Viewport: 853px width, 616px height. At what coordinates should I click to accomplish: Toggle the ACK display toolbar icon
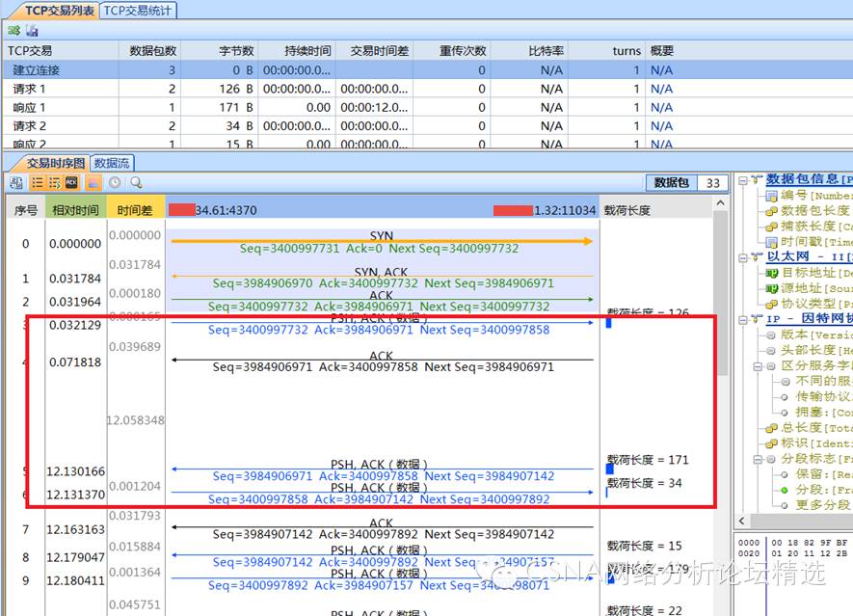coord(71,182)
